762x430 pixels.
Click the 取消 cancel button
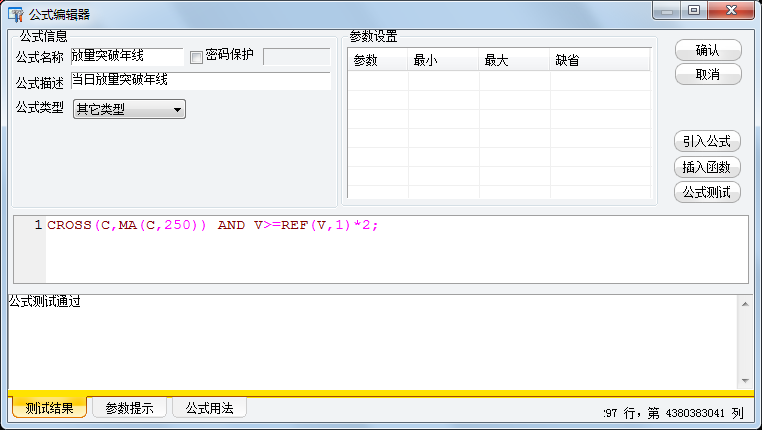708,74
